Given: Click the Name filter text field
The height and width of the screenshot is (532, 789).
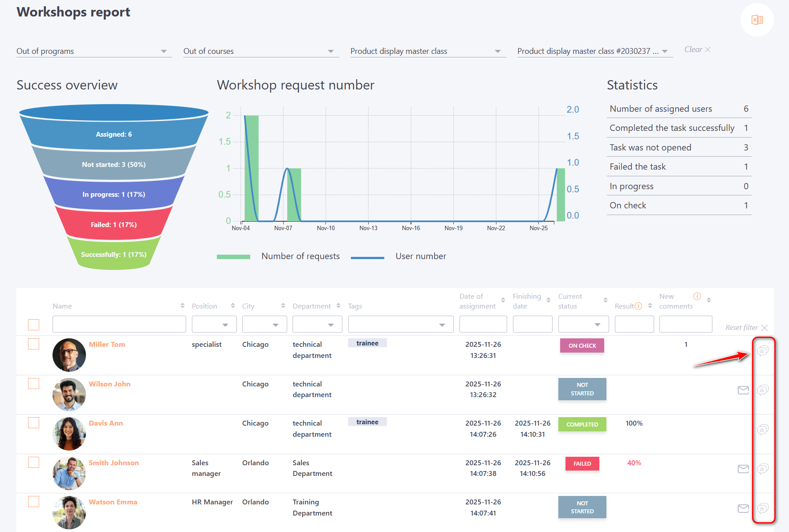Looking at the screenshot, I should pos(119,325).
